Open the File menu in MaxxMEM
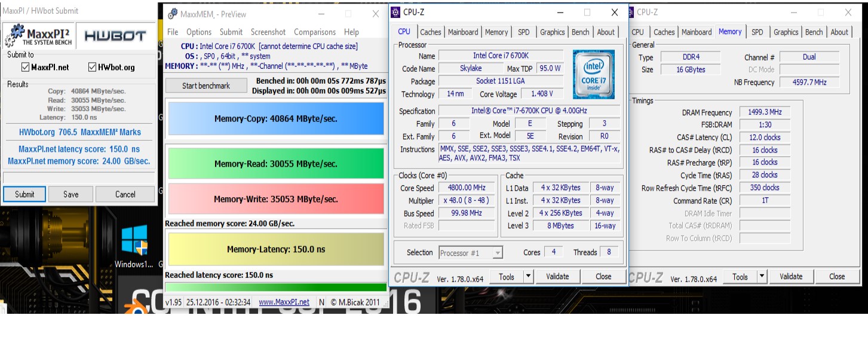This screenshot has height=364, width=868. (173, 32)
